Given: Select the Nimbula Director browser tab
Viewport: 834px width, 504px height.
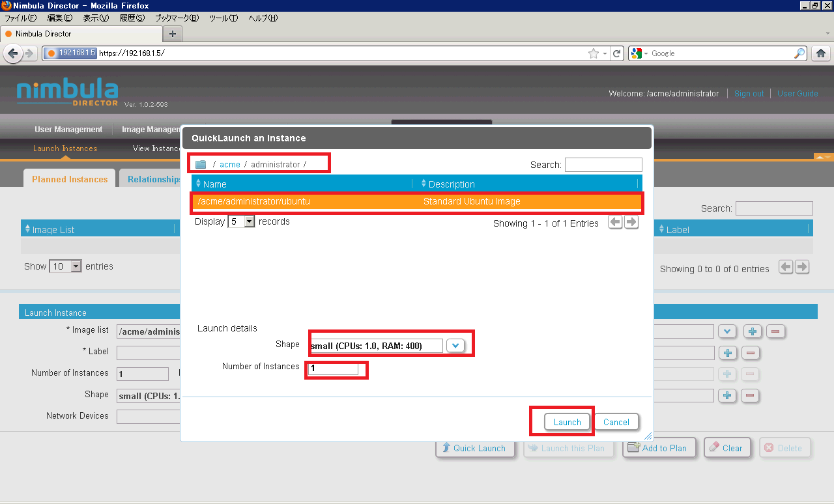Looking at the screenshot, I should (x=81, y=34).
